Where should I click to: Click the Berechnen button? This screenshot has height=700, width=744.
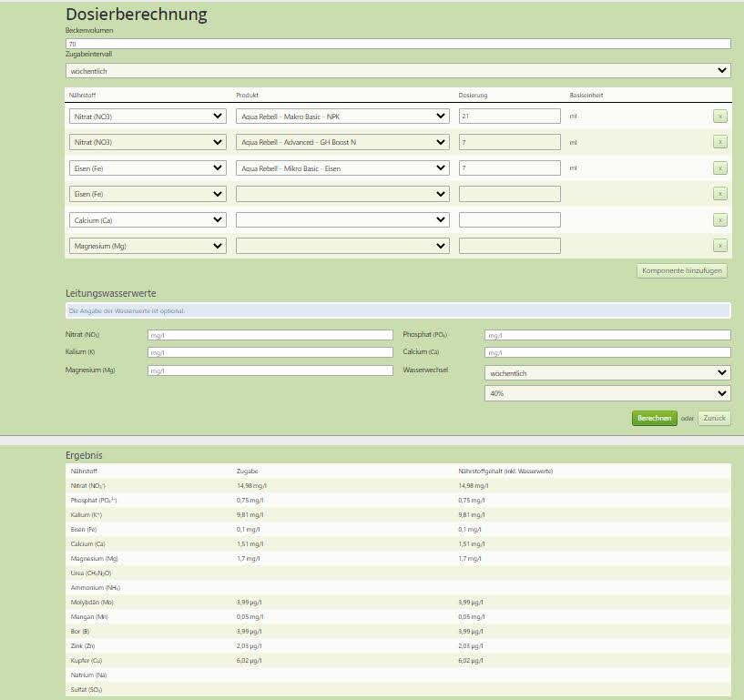(655, 419)
